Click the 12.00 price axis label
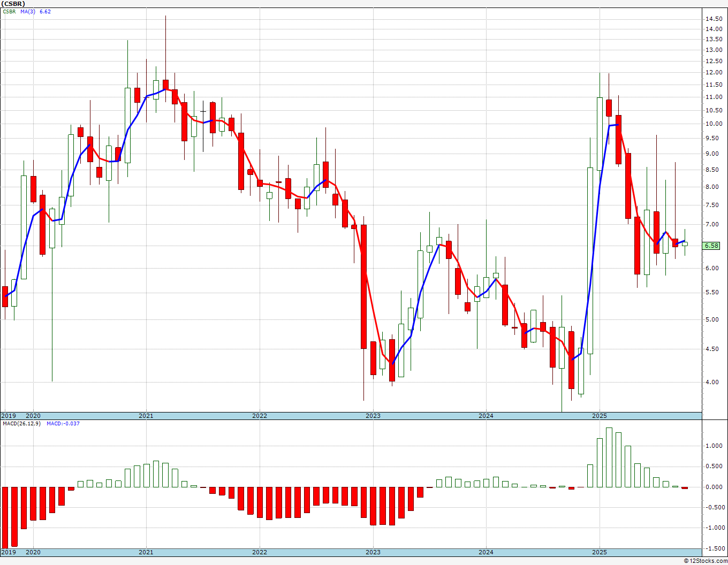 (713, 73)
